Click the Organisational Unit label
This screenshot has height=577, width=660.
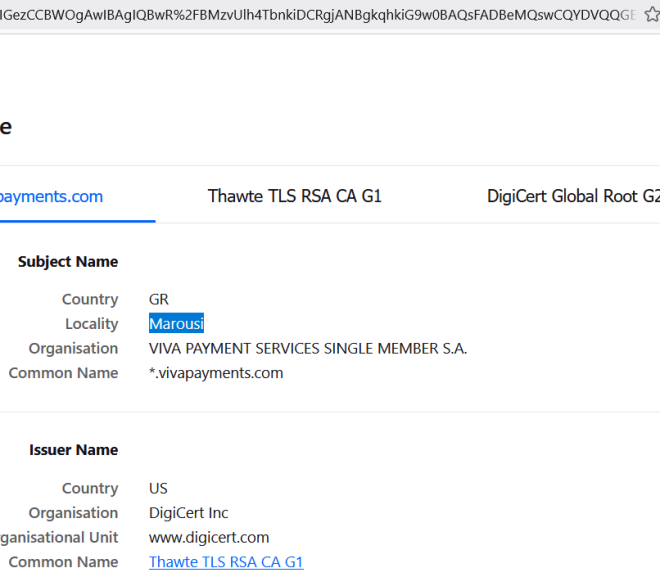(x=59, y=537)
